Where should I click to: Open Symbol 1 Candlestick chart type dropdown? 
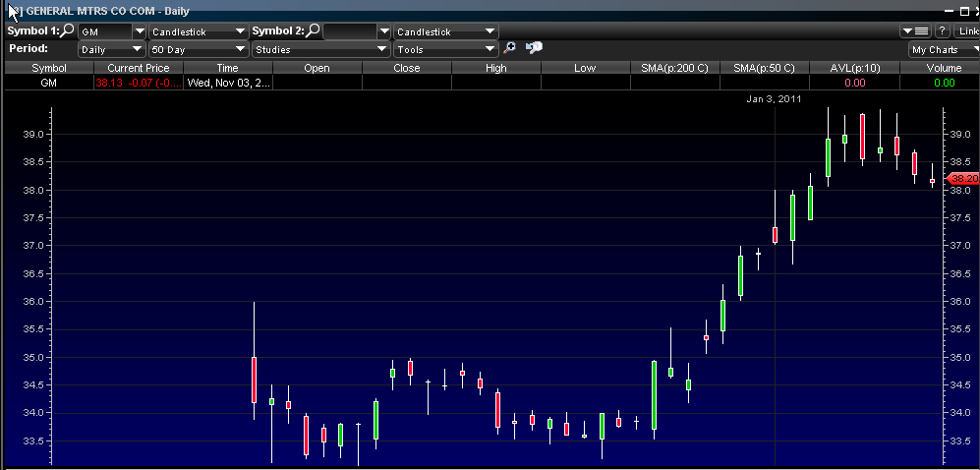[199, 31]
